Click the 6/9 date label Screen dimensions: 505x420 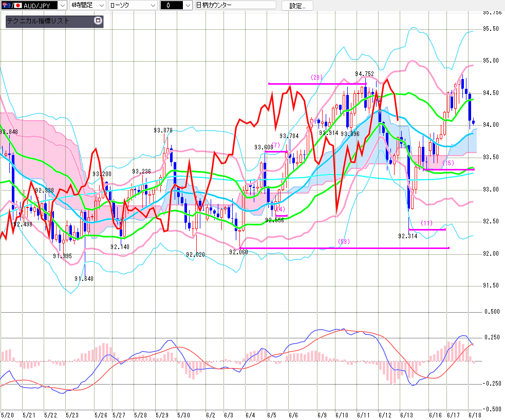[322, 415]
